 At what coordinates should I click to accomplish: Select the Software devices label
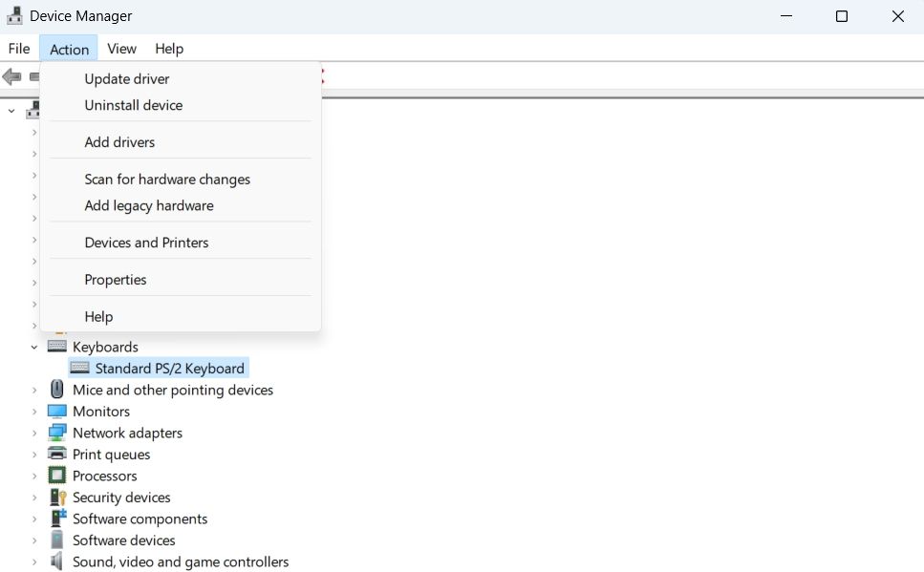tap(124, 540)
